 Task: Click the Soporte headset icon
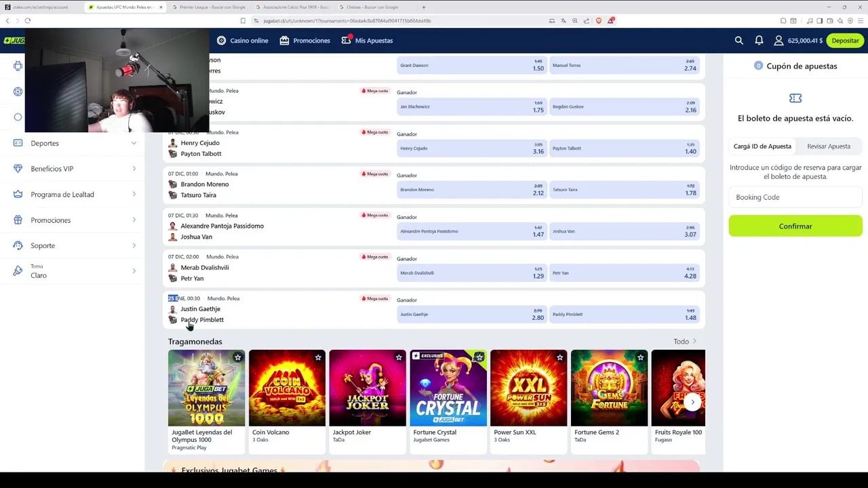tap(18, 245)
